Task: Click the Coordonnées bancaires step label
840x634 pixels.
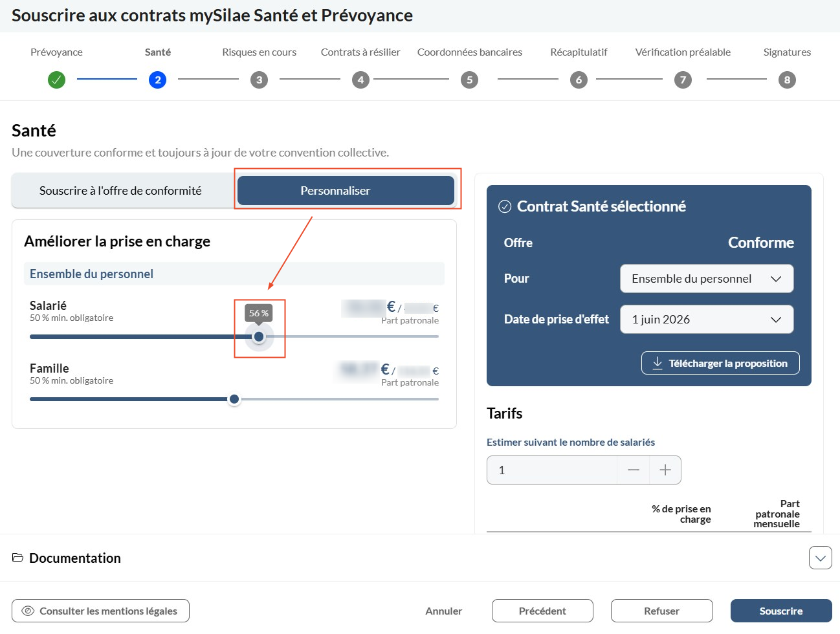Action: pyautogui.click(x=470, y=52)
